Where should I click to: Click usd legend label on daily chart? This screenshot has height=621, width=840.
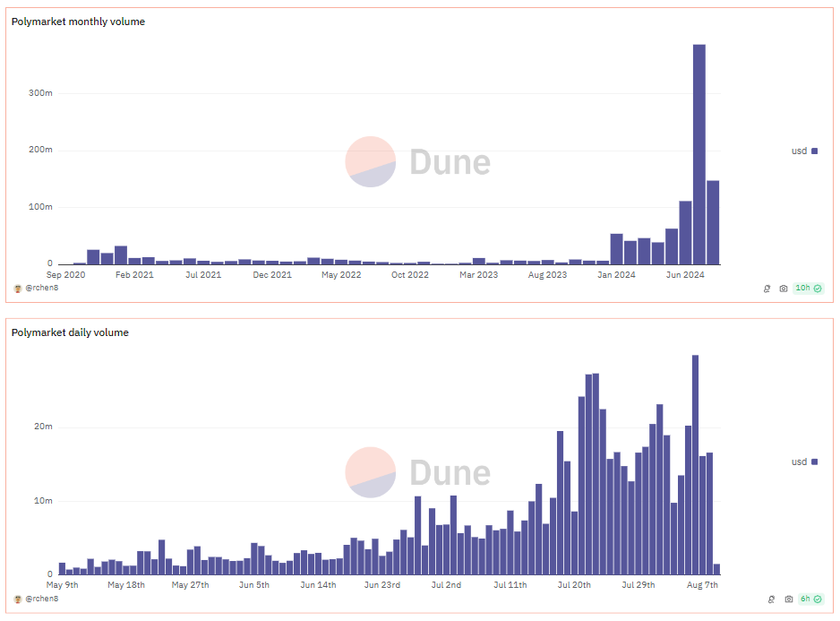point(799,461)
